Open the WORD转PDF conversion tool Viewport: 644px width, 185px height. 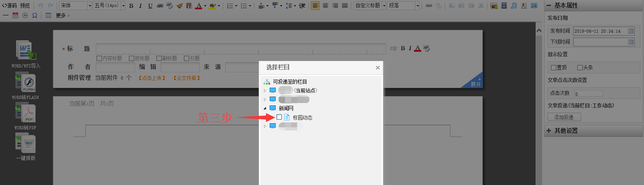(26, 114)
